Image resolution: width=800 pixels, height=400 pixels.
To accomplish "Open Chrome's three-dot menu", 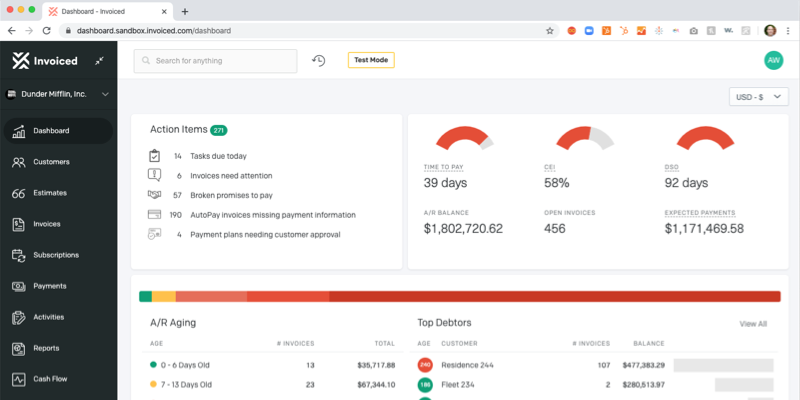I will (x=788, y=31).
